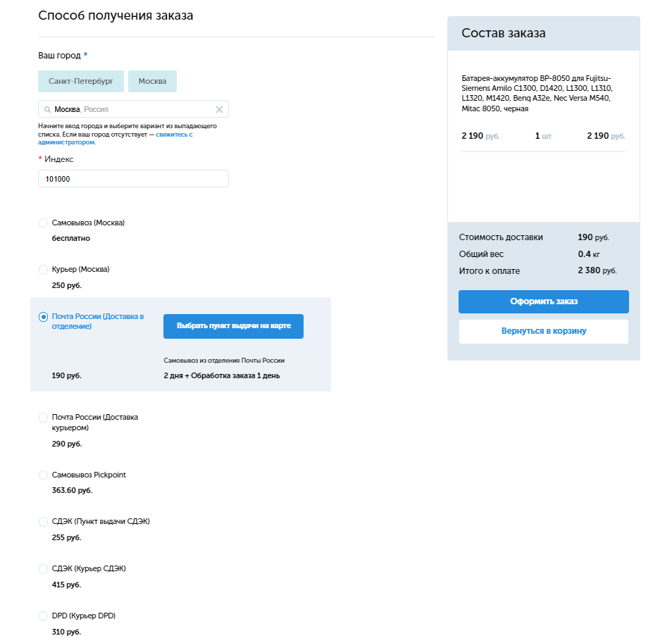Pick Почта России (Доставка курьером) option

point(43,418)
